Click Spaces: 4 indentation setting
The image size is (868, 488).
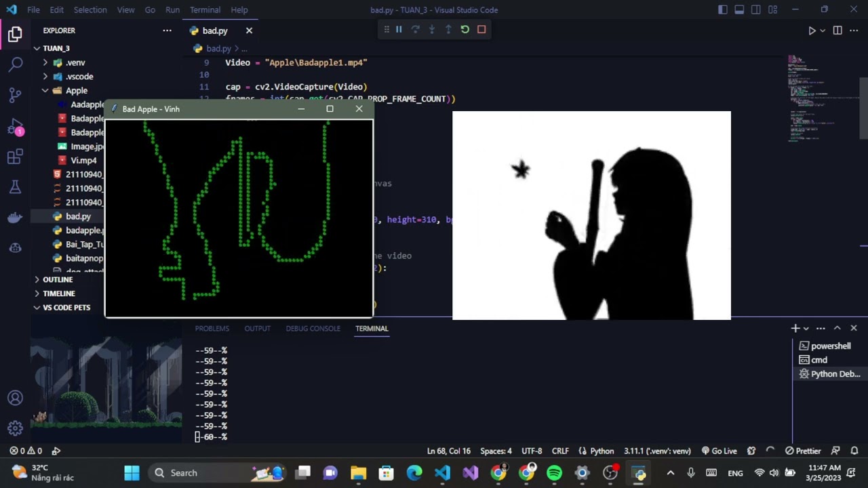(496, 451)
